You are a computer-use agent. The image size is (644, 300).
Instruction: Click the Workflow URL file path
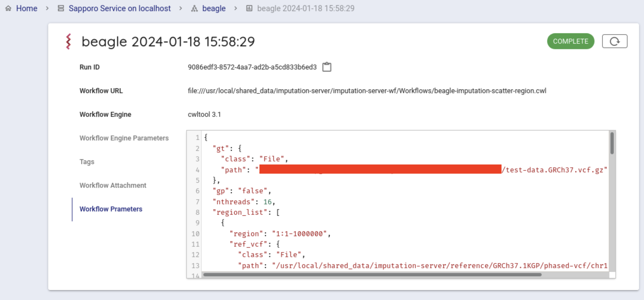click(367, 91)
